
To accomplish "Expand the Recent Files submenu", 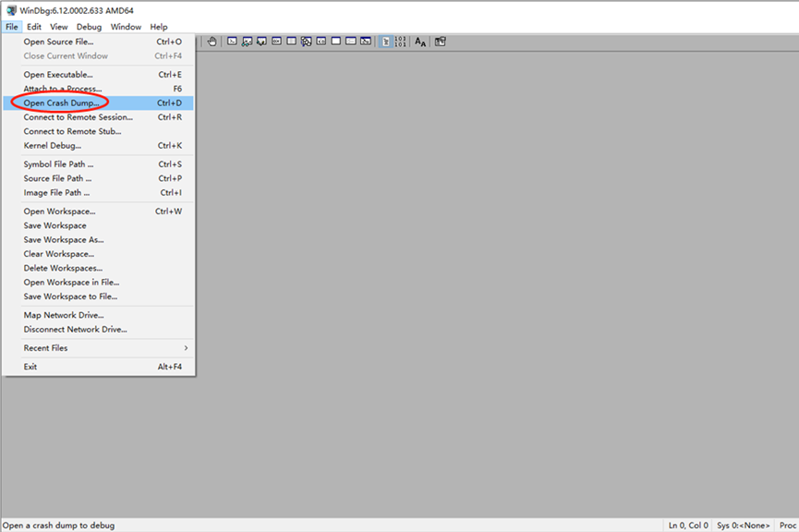I will pos(97,348).
